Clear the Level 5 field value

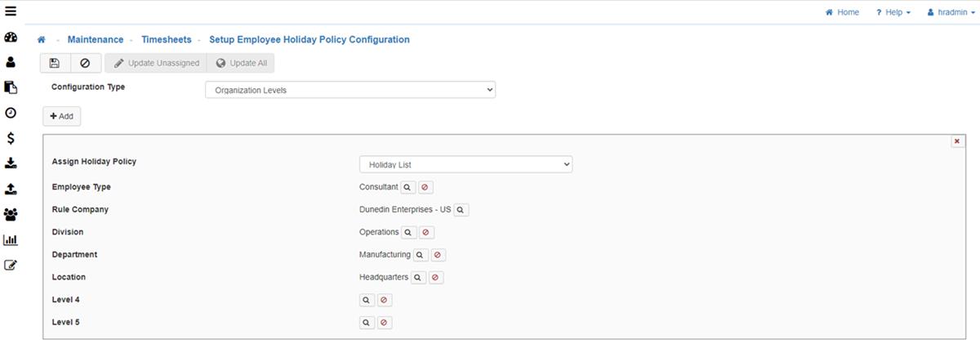point(385,323)
